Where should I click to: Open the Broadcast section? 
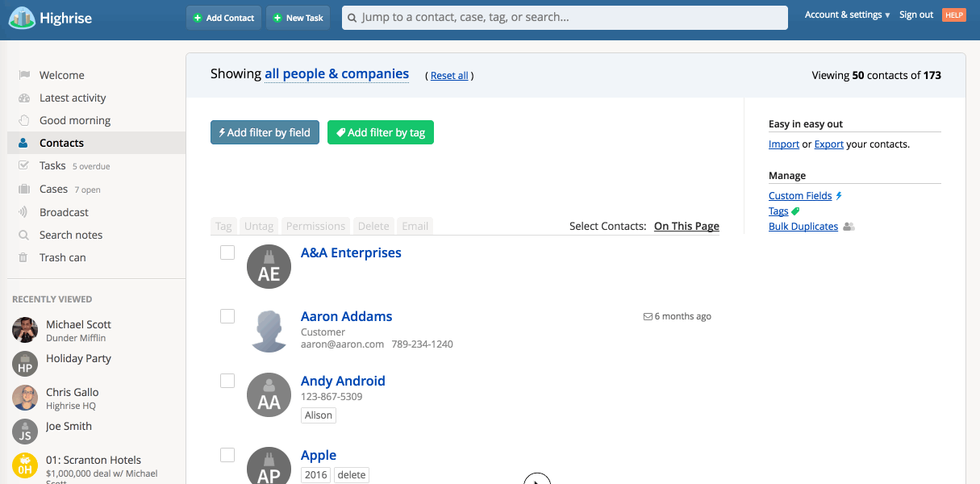64,212
